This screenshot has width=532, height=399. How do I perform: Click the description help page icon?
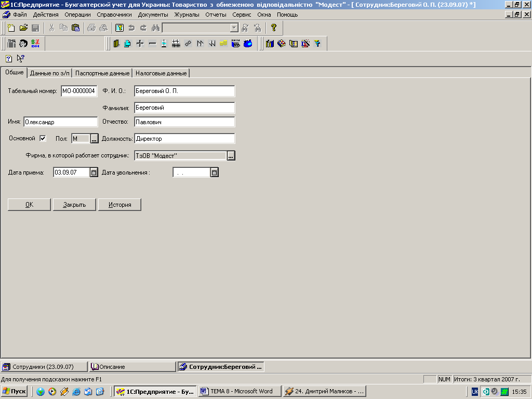click(9, 59)
